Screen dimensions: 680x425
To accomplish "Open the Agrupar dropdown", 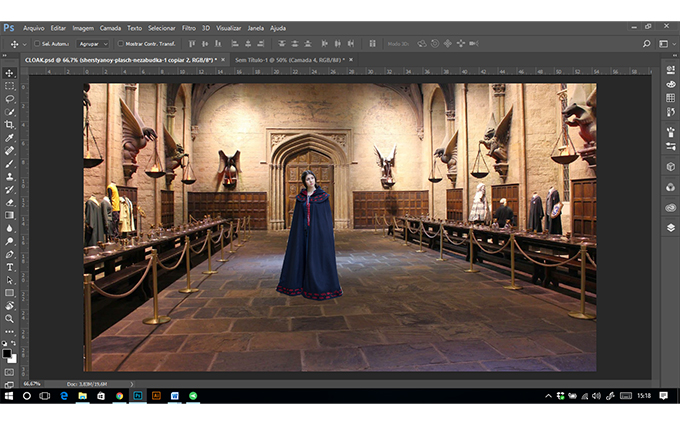I will [x=93, y=44].
